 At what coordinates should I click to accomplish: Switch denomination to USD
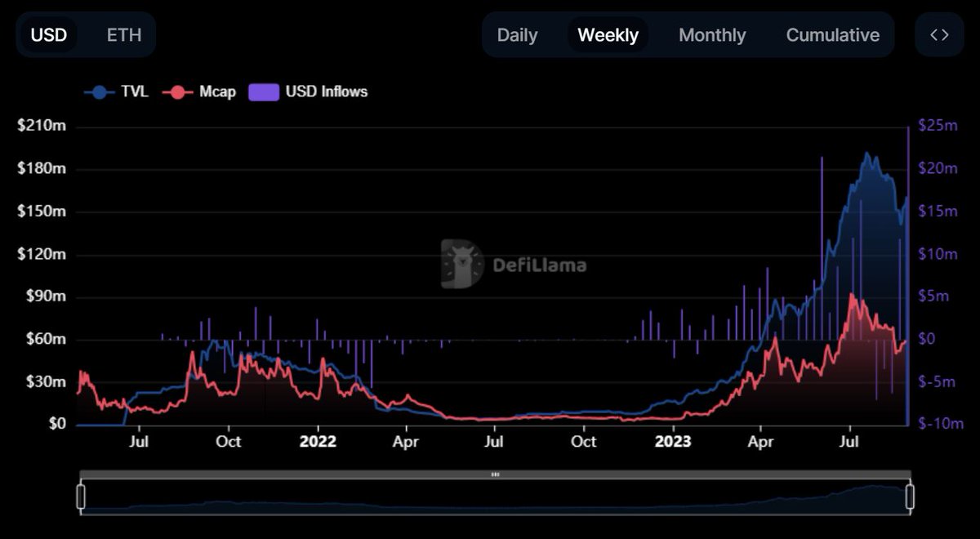(49, 35)
